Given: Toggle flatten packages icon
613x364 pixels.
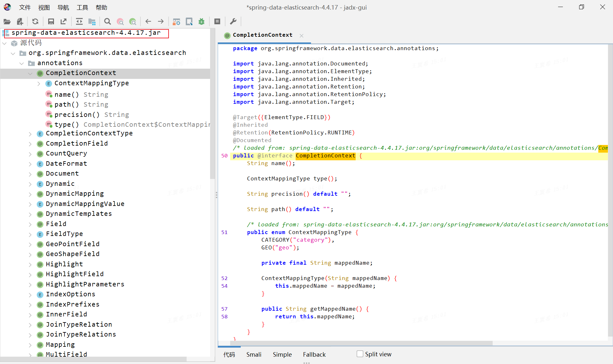Looking at the screenshot, I should 92,21.
